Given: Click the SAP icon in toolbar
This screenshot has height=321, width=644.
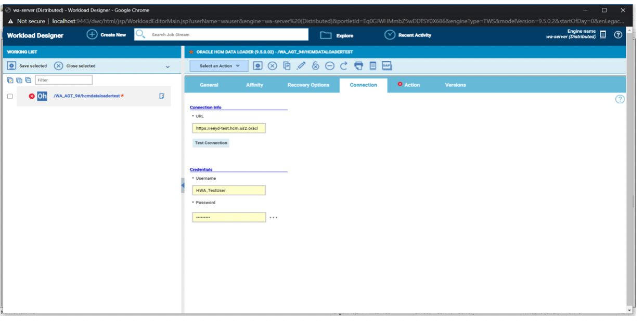Looking at the screenshot, I should 387,65.
